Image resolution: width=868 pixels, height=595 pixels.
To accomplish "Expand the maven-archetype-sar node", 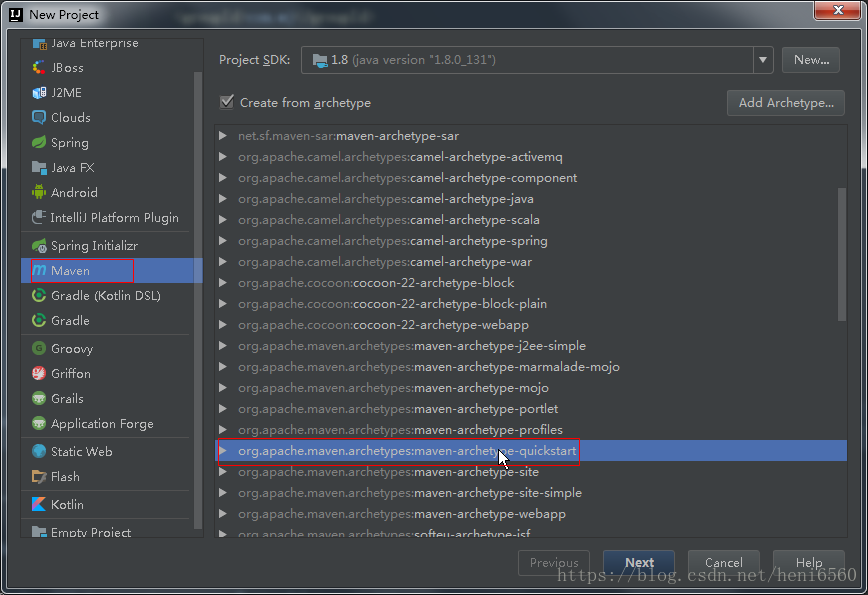I will click(x=223, y=136).
